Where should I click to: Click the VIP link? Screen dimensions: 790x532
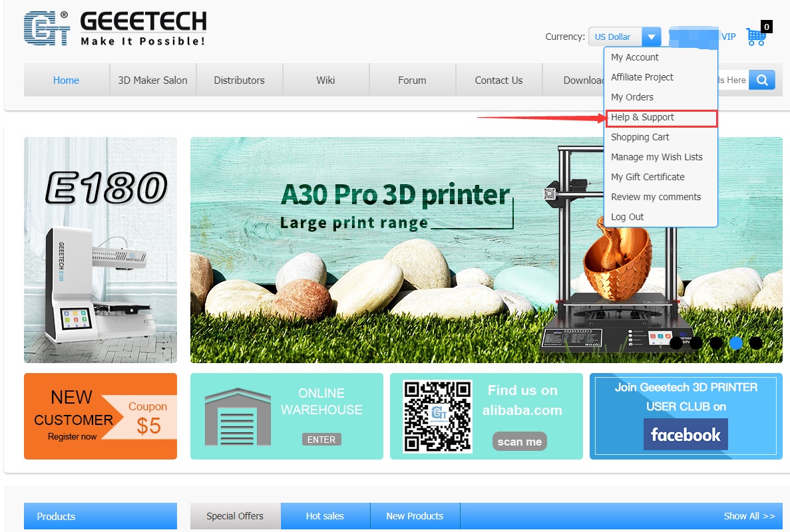pos(729,37)
